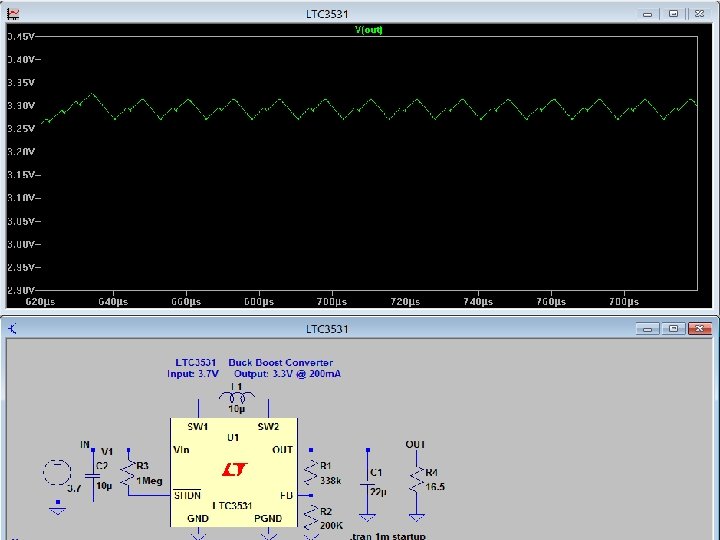Click the Input: 3.7V text

[x=193, y=374]
